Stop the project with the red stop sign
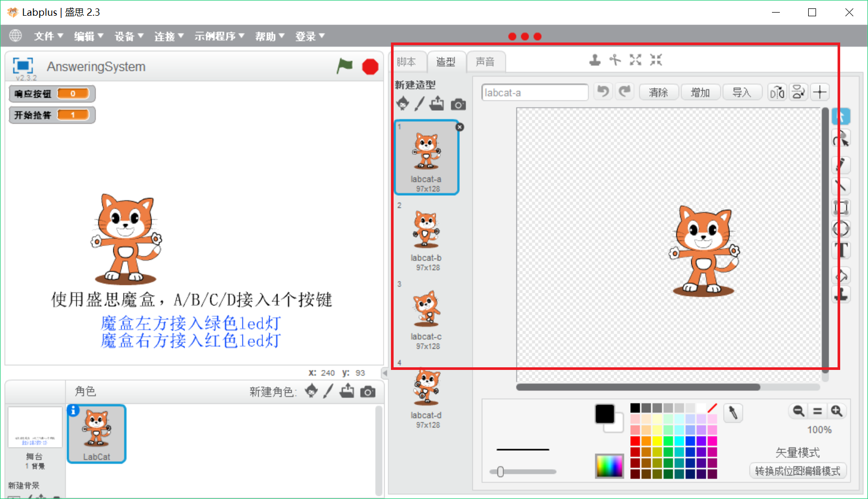868x499 pixels. coord(371,67)
